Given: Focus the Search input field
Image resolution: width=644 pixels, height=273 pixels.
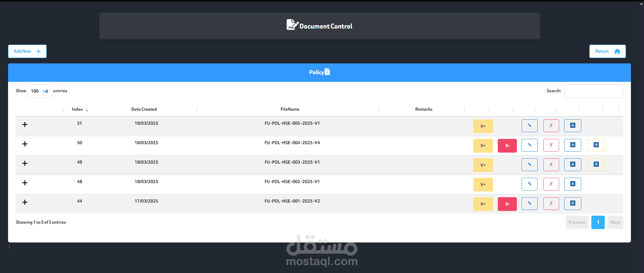Looking at the screenshot, I should 593,91.
